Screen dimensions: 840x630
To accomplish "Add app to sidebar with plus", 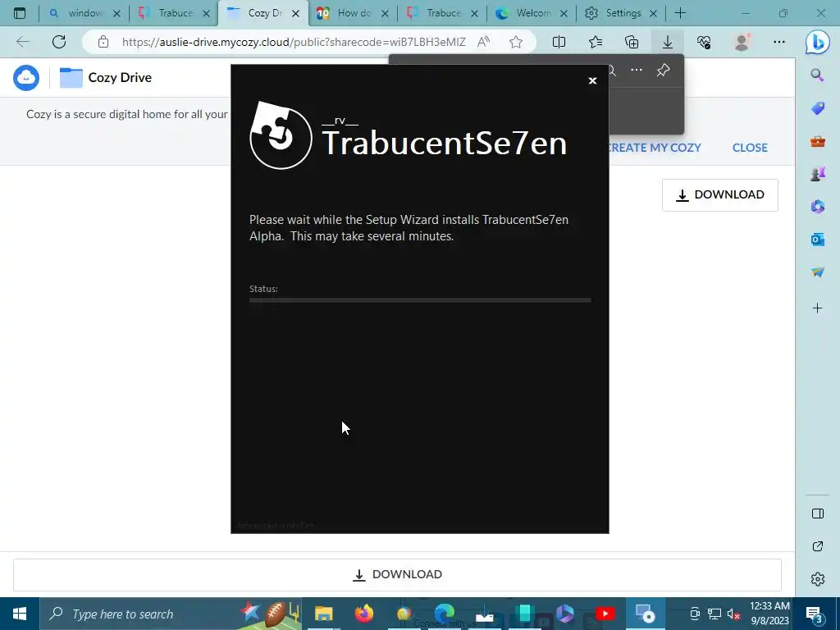I will [817, 308].
